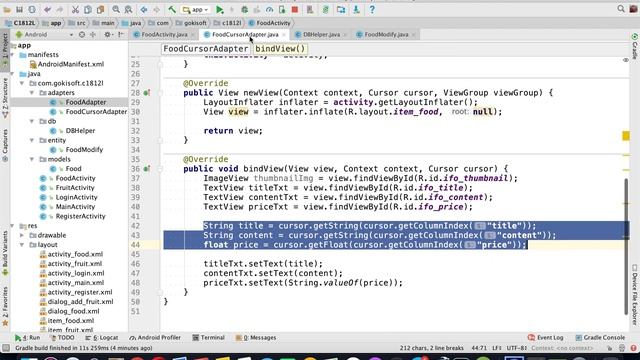
Task: Click the Open folder toolbar icon
Action: 7,9
